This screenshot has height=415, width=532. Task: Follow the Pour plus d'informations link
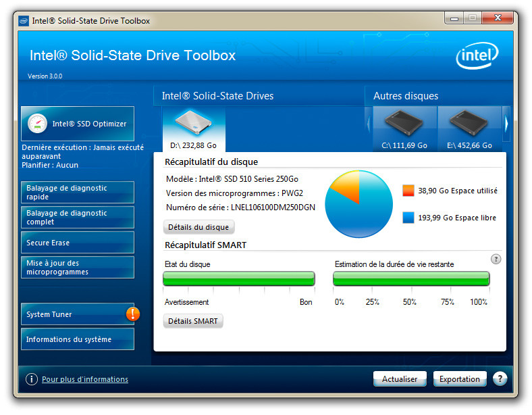pyautogui.click(x=85, y=379)
